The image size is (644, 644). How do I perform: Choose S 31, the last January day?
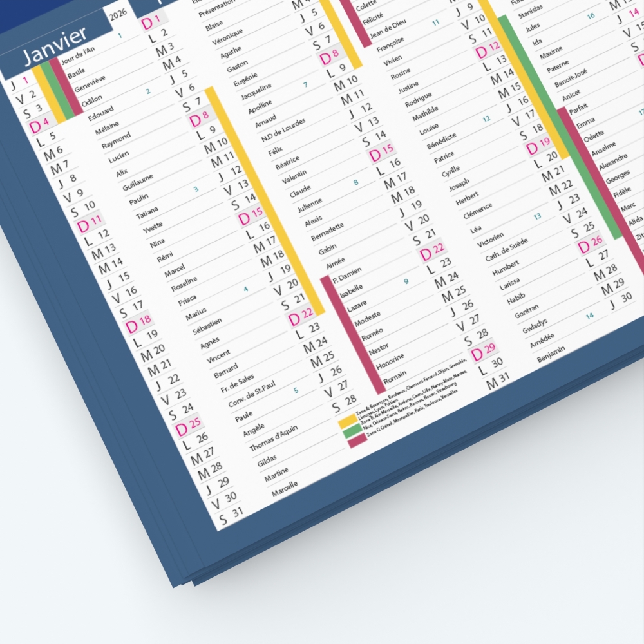[x=231, y=516]
